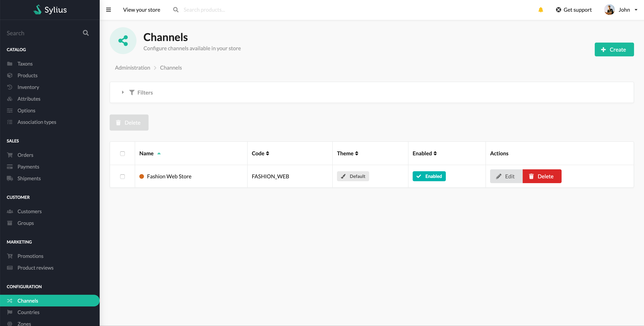Click the Groups archive icon
644x326 pixels.
pos(10,223)
